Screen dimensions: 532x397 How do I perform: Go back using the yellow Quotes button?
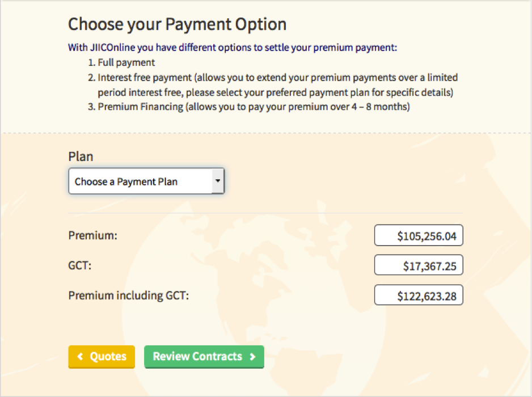point(102,357)
